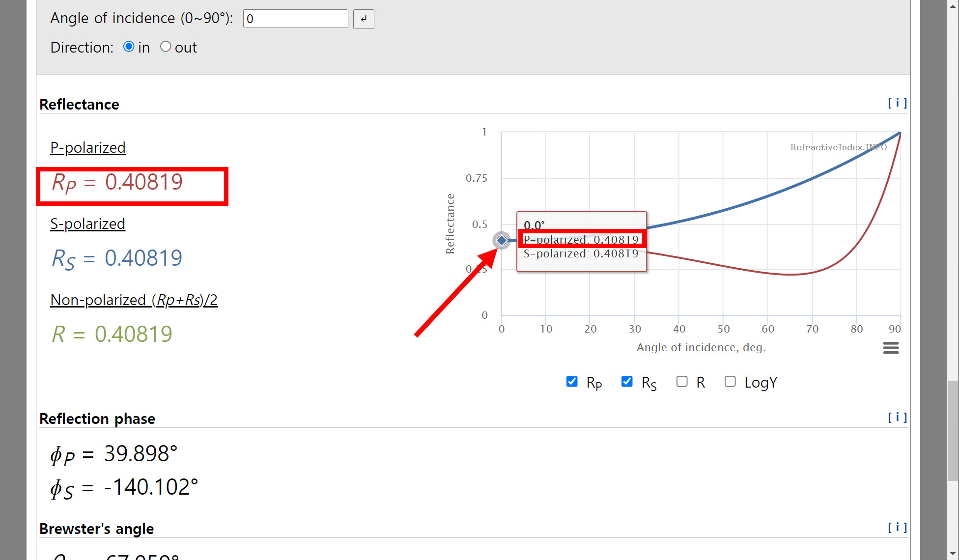Open the chart hamburger context menu
The height and width of the screenshot is (560, 959).
(x=891, y=348)
